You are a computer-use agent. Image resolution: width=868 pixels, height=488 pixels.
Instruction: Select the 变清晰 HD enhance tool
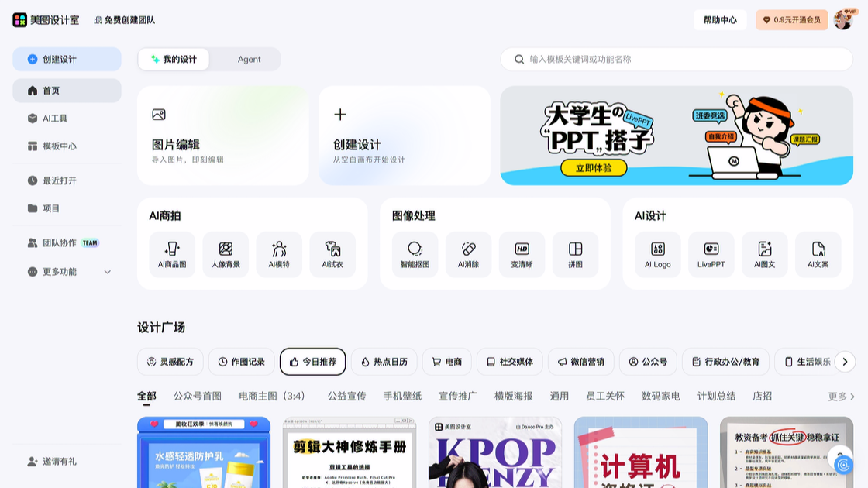[x=522, y=254]
